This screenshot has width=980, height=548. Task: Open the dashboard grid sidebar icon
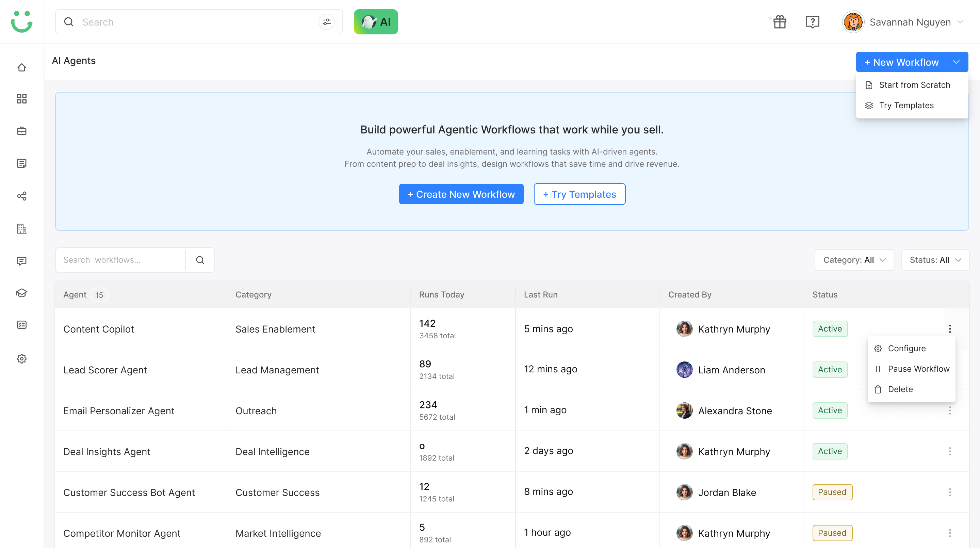[x=22, y=99]
